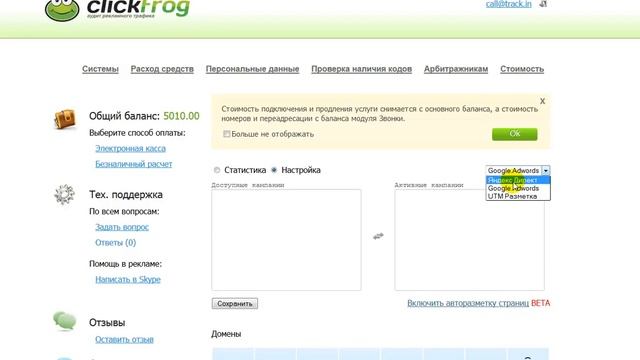Image resolution: width=640 pixels, height=360 pixels.
Task: Open the Электронная касса payment link
Action: coord(131,148)
